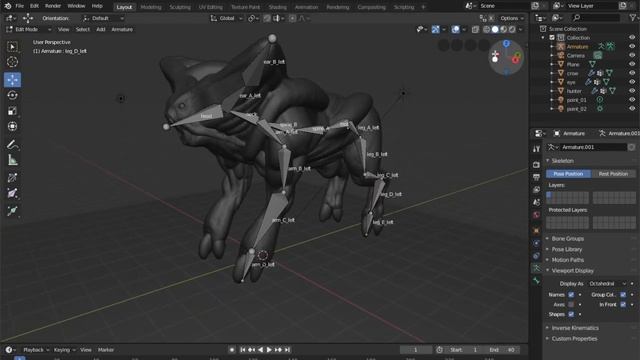
Task: Hide Armature object in outliner
Action: 632,47
